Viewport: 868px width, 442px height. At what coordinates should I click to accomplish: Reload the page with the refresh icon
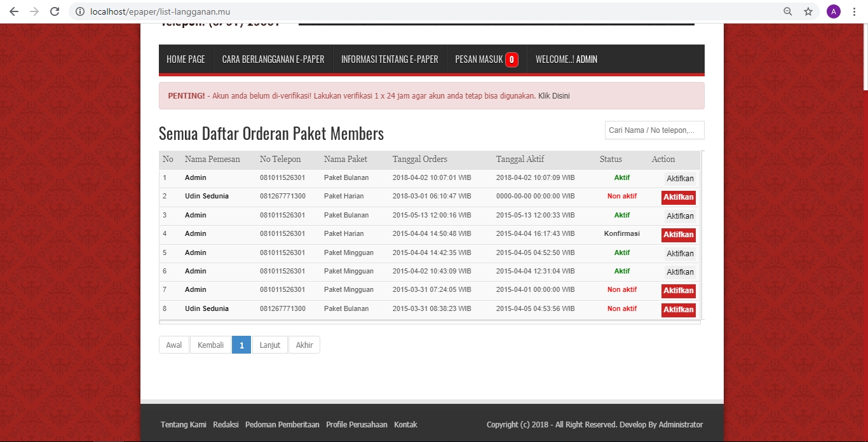point(55,11)
